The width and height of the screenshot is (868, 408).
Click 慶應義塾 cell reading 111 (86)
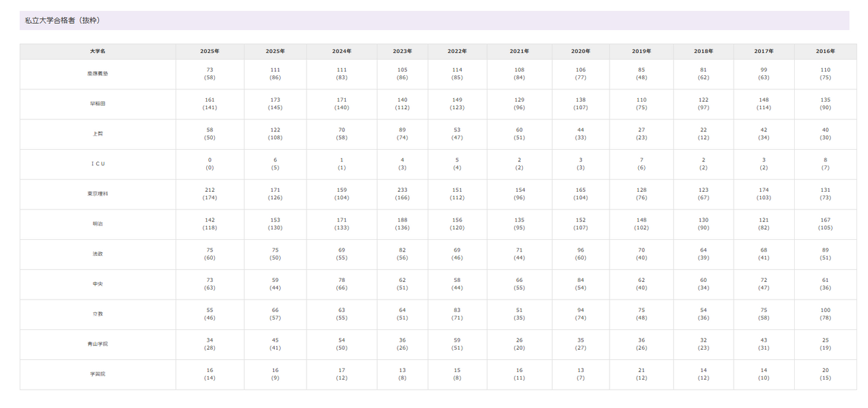click(275, 74)
